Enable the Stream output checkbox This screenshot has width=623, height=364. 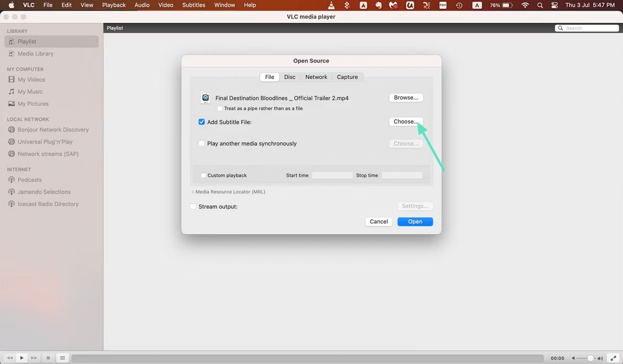click(193, 206)
